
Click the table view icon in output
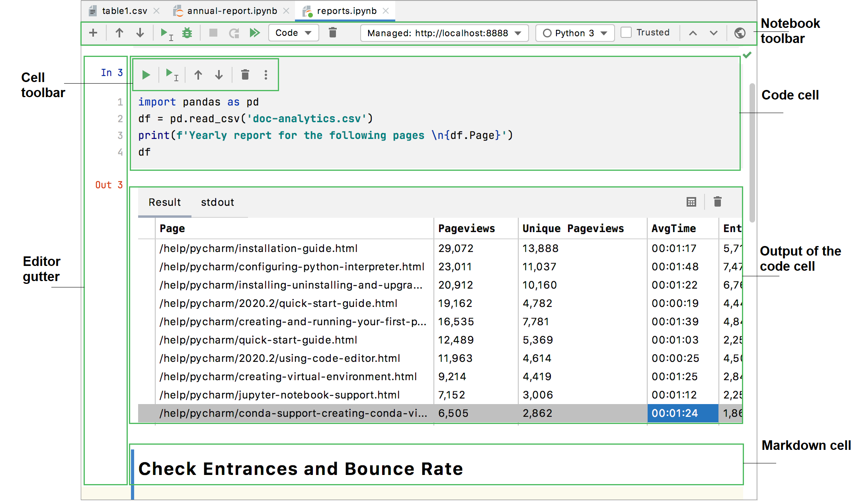pyautogui.click(x=691, y=201)
